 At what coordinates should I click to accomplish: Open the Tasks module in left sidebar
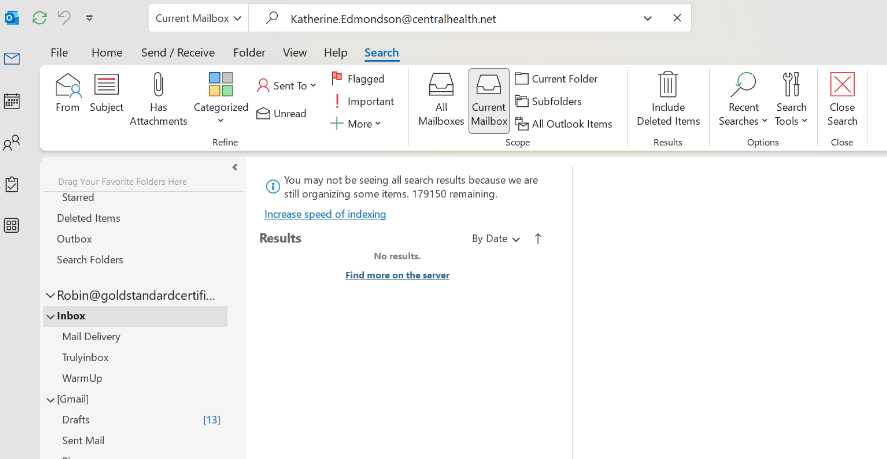pyautogui.click(x=12, y=185)
